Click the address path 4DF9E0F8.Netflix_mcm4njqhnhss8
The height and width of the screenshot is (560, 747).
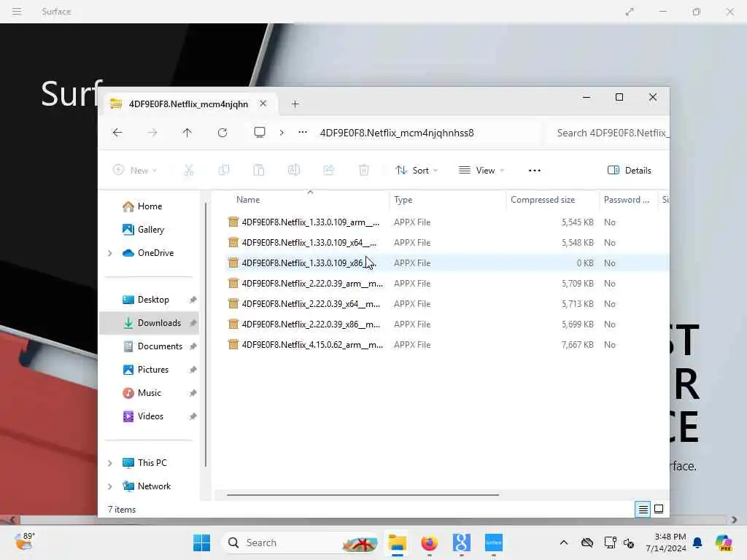397,133
